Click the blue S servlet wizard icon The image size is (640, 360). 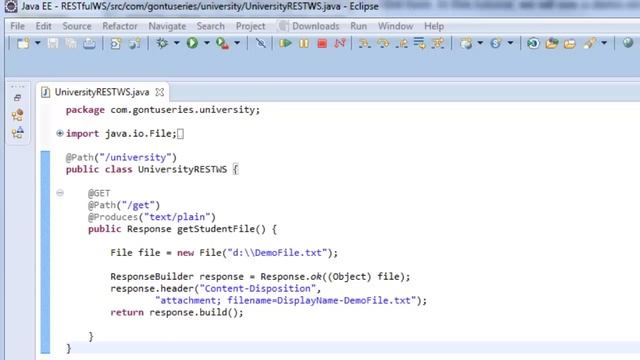[x=496, y=43]
